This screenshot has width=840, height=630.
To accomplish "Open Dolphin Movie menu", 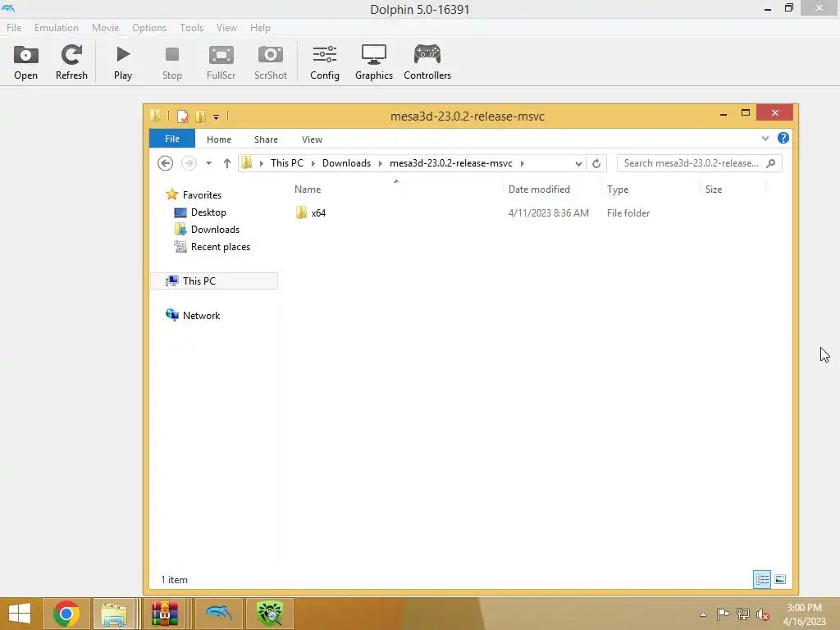I will [x=105, y=27].
